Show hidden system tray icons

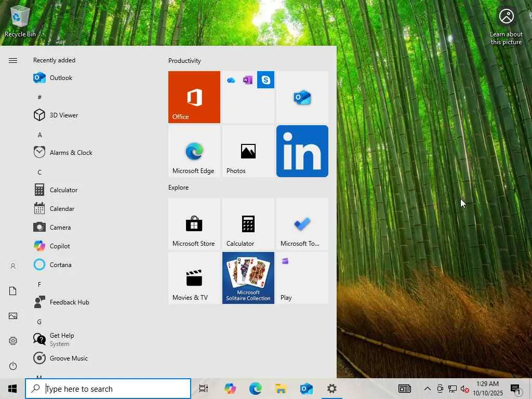tap(427, 389)
